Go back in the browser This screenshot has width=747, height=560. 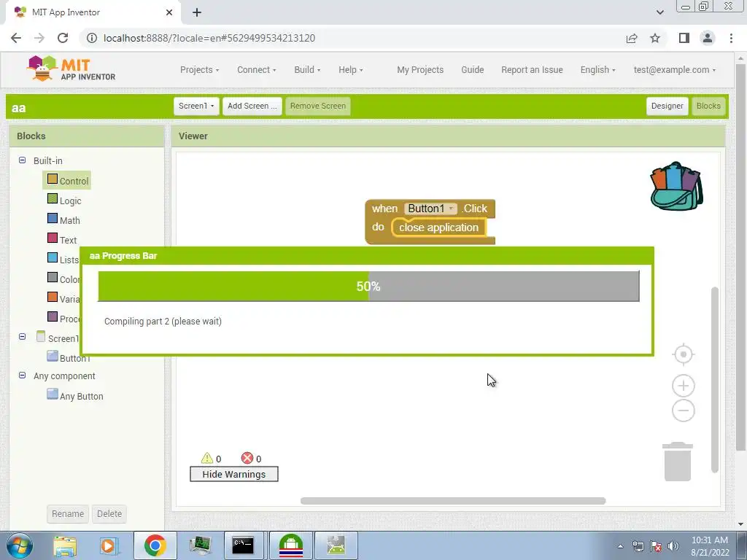pyautogui.click(x=16, y=38)
